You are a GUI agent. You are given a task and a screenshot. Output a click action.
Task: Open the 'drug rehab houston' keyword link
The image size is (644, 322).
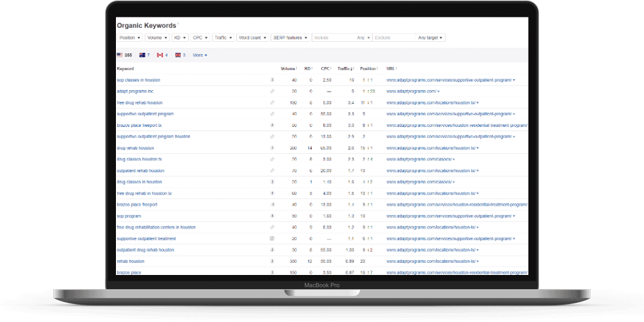pyautogui.click(x=135, y=148)
